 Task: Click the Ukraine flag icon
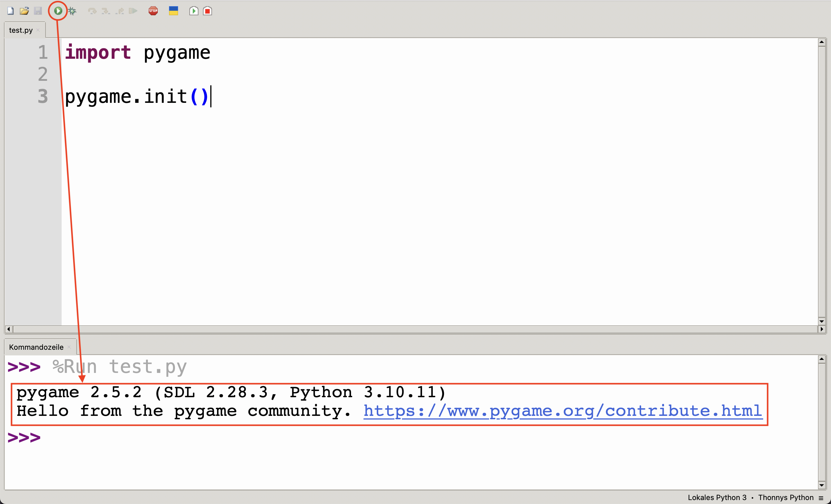[173, 11]
